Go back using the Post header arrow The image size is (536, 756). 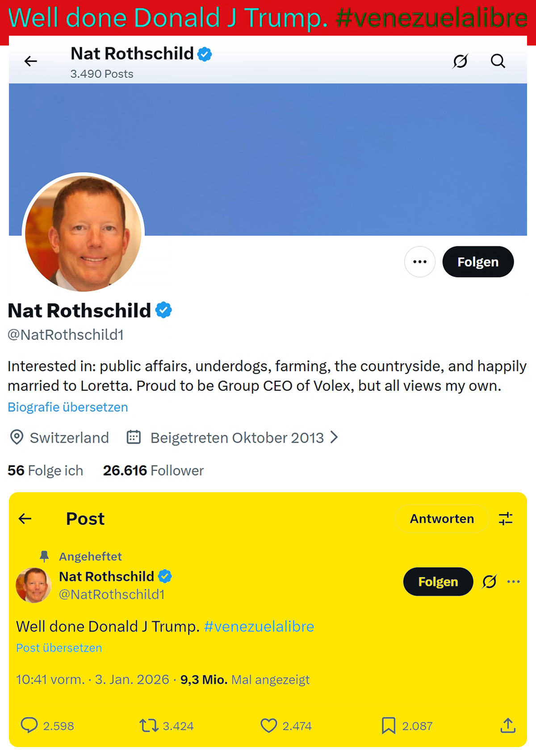[25, 519]
